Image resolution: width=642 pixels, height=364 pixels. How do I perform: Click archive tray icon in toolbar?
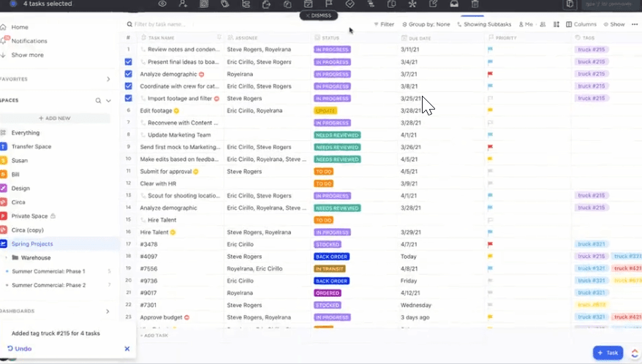454,4
